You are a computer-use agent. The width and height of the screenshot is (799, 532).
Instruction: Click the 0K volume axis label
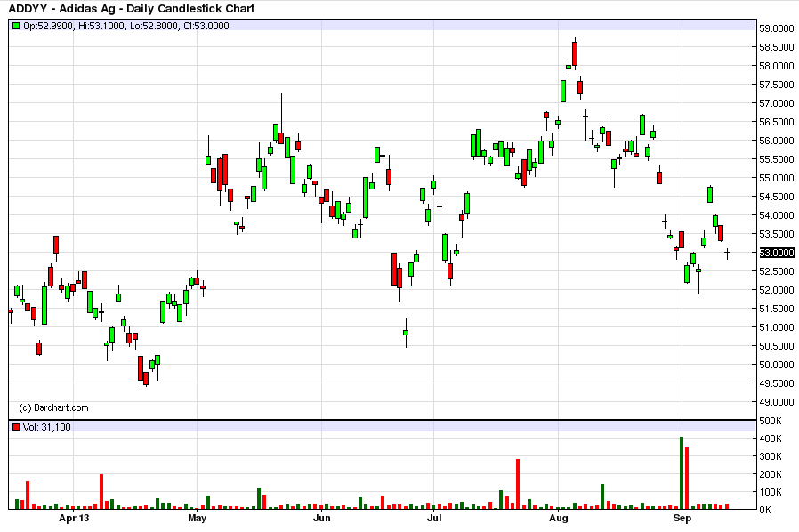[765, 510]
